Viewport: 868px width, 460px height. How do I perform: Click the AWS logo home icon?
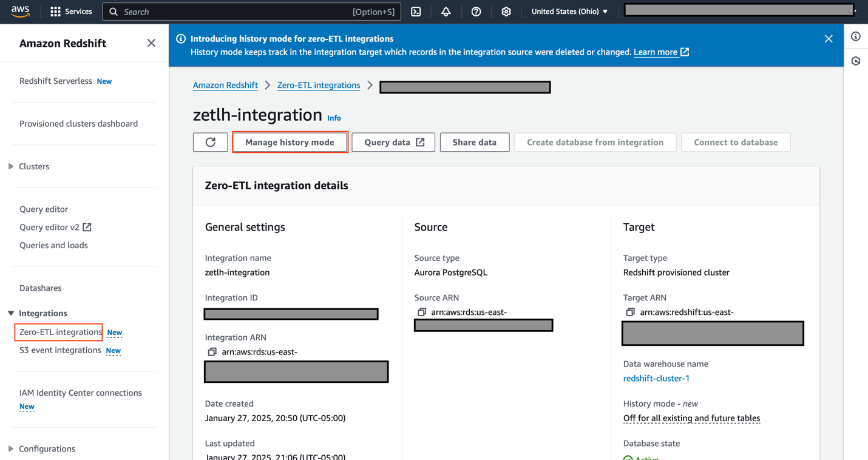pyautogui.click(x=20, y=12)
